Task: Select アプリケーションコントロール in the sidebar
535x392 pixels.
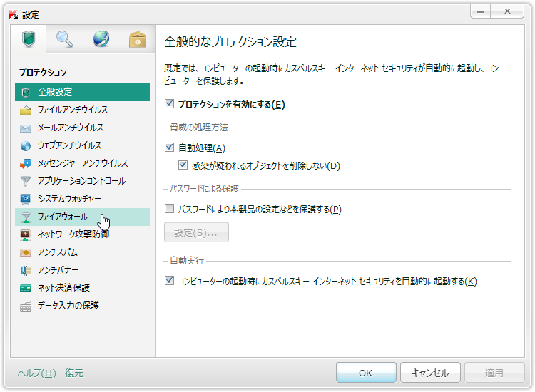Action: pos(82,181)
